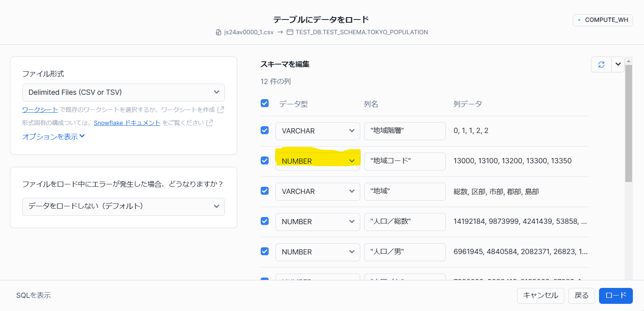Uncheck the 地域 column checkbox

pos(265,191)
